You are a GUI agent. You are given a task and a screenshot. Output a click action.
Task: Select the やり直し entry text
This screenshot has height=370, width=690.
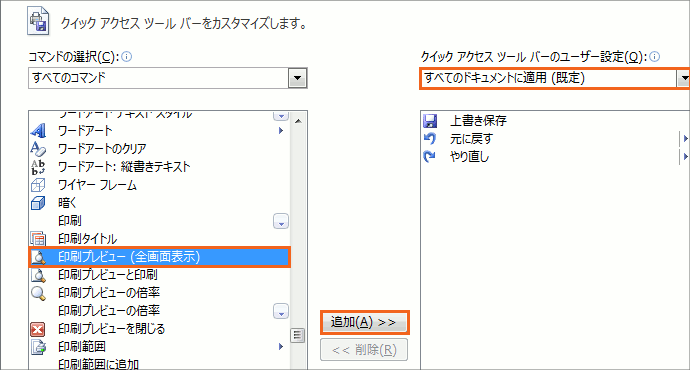(x=470, y=157)
